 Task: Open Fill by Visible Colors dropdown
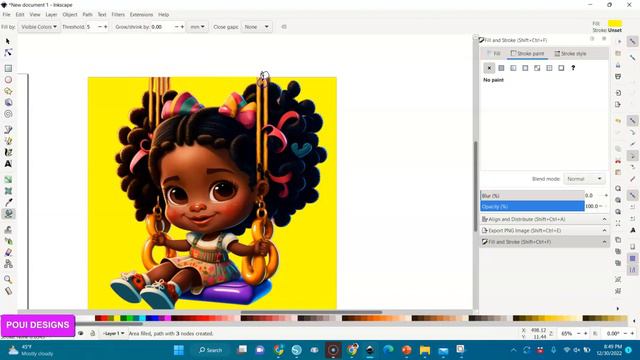click(x=39, y=27)
